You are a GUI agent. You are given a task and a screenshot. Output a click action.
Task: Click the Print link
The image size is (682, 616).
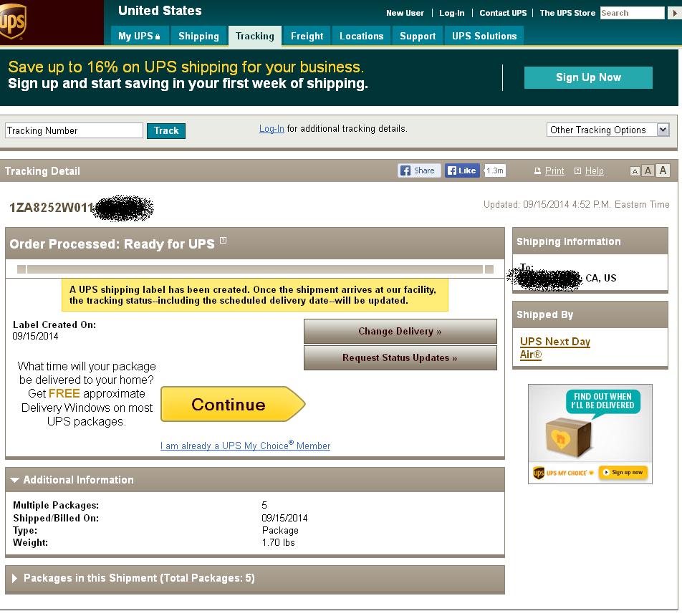coord(554,171)
